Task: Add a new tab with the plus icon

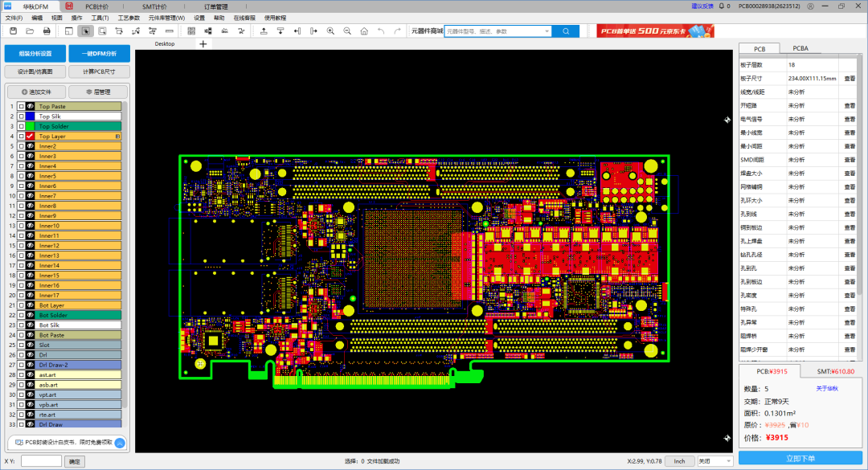Action: coord(203,43)
